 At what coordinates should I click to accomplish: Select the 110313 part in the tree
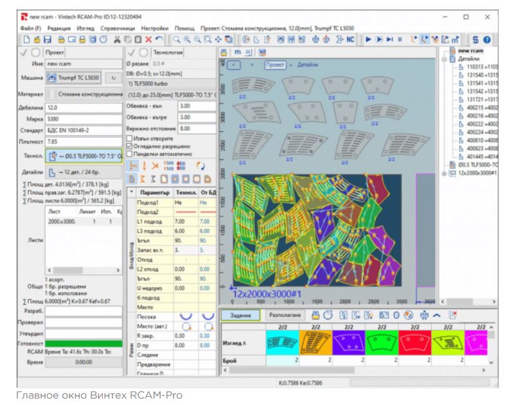pos(479,67)
